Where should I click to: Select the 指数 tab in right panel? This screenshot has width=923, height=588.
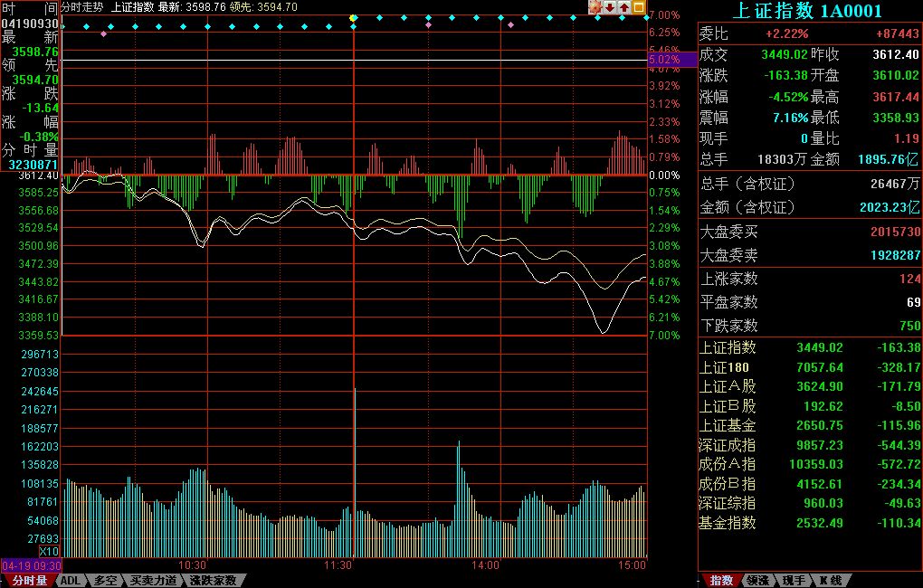(x=721, y=581)
